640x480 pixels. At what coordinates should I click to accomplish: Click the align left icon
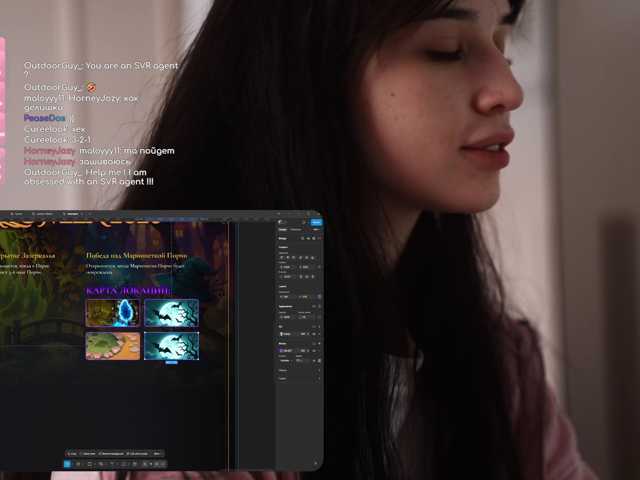point(282,258)
